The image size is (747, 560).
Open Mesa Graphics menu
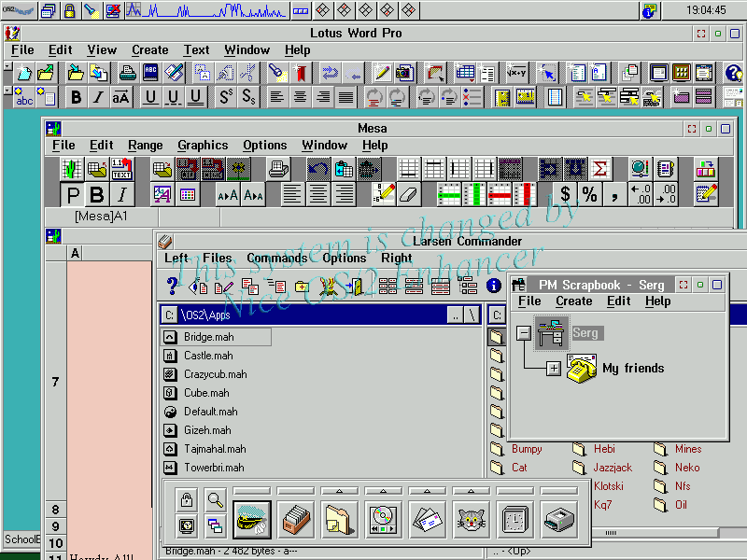pyautogui.click(x=203, y=146)
